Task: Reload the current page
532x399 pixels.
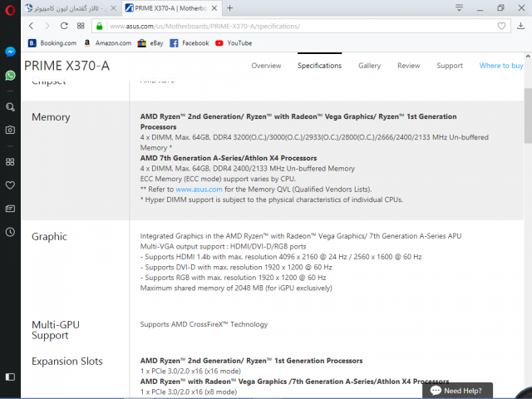Action: [64, 26]
